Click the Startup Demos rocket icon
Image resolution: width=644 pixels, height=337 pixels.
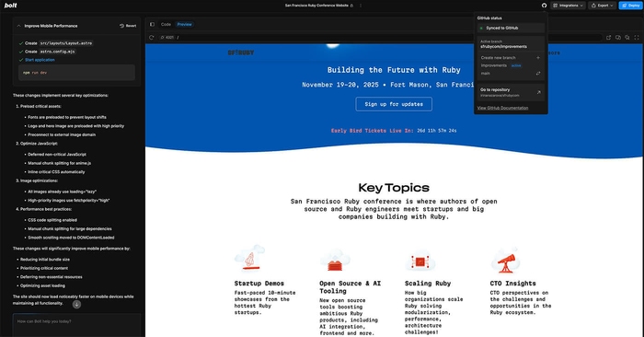pos(249,259)
